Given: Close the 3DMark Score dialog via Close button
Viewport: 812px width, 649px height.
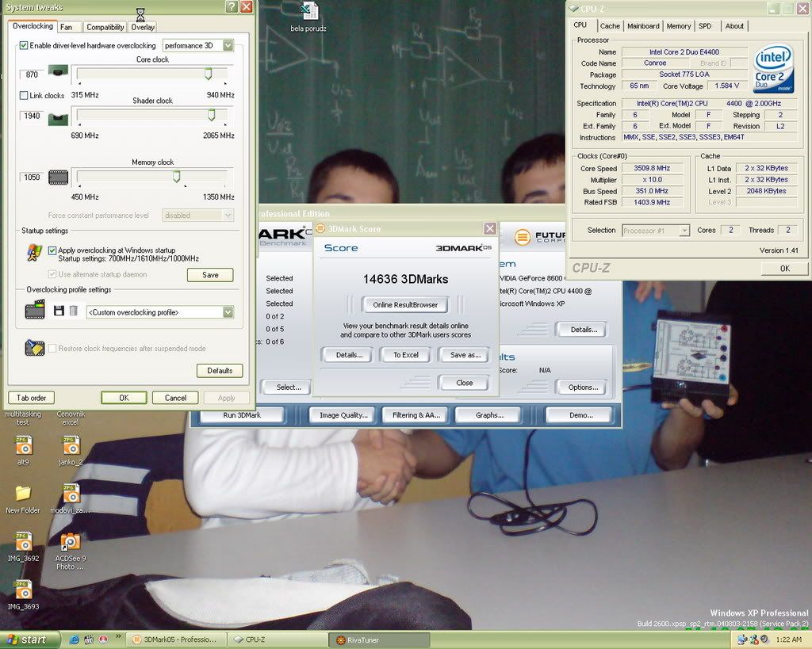Looking at the screenshot, I should tap(465, 383).
